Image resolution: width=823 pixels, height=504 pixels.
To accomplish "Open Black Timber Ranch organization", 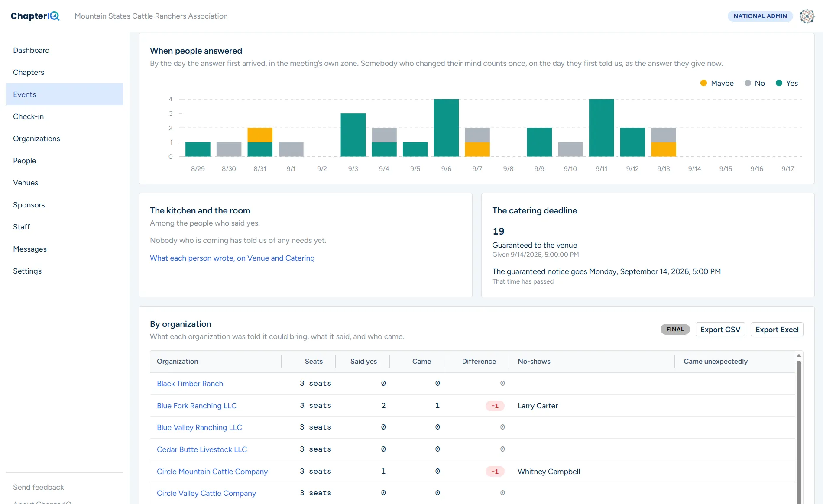I will (x=190, y=384).
